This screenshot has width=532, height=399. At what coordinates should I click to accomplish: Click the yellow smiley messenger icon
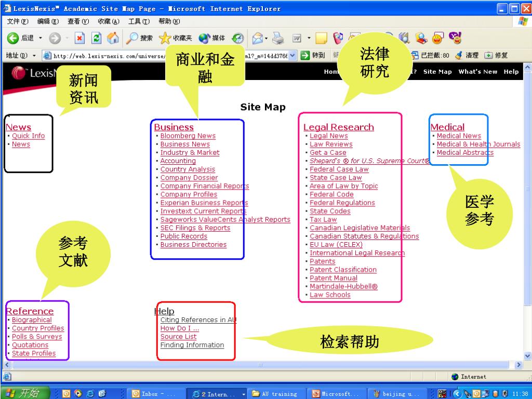pos(437,38)
